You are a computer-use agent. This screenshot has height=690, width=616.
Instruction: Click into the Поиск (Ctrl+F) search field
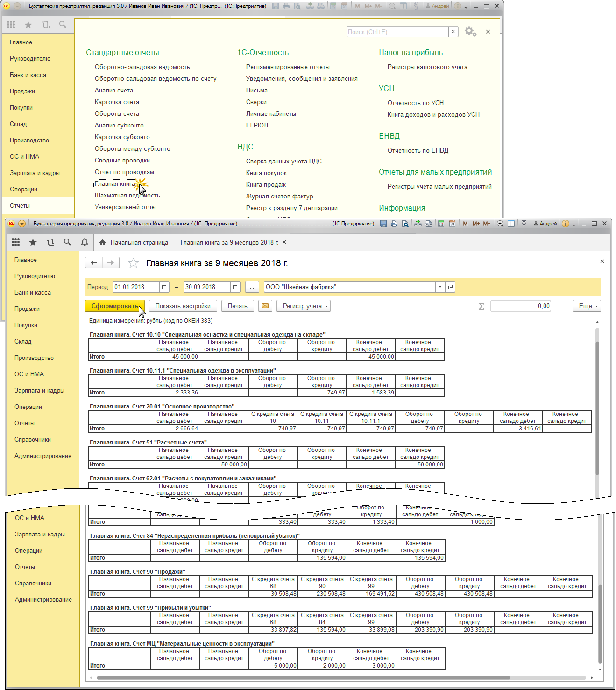[x=397, y=32]
